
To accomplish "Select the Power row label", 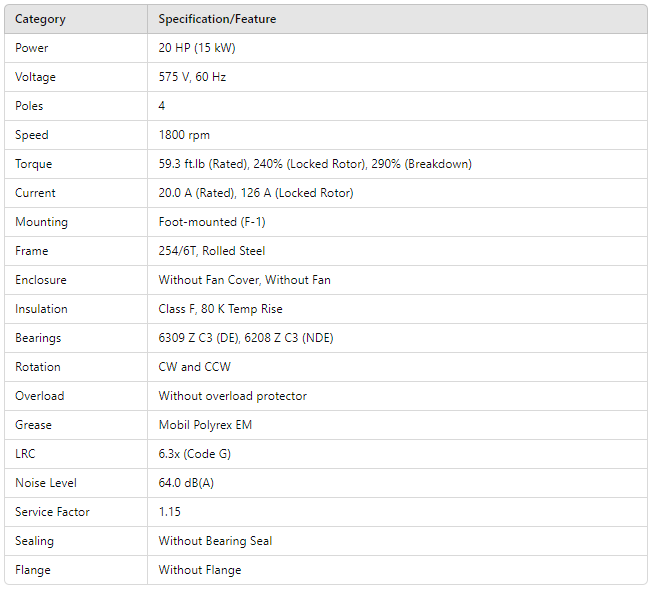I will pos(32,48).
